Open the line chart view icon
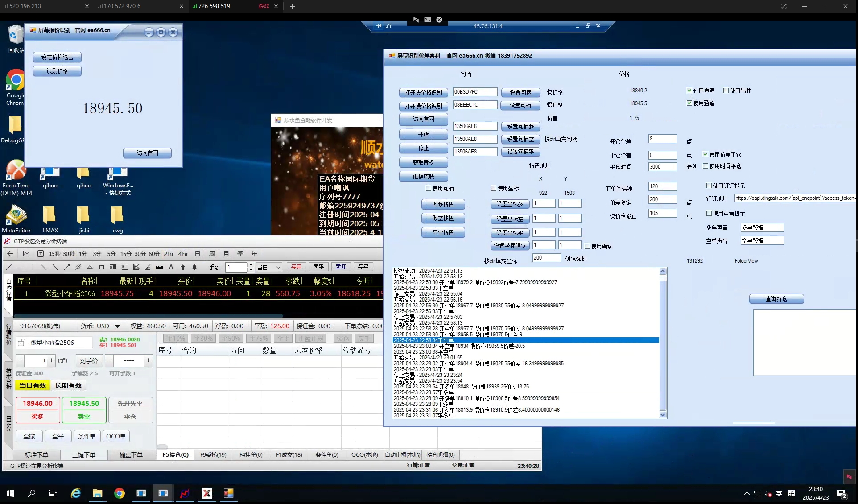 pyautogui.click(x=26, y=254)
